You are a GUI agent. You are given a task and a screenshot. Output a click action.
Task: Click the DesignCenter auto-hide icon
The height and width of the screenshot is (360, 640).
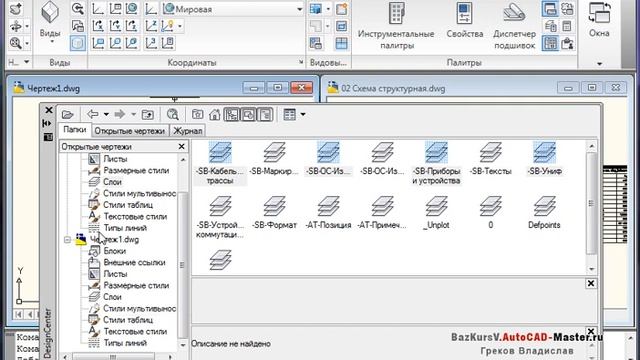[47, 123]
